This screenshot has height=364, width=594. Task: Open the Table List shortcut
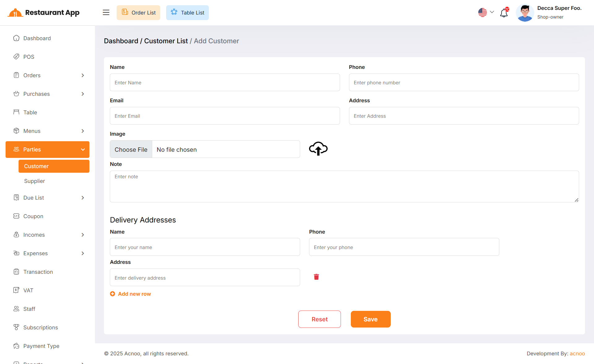point(187,13)
